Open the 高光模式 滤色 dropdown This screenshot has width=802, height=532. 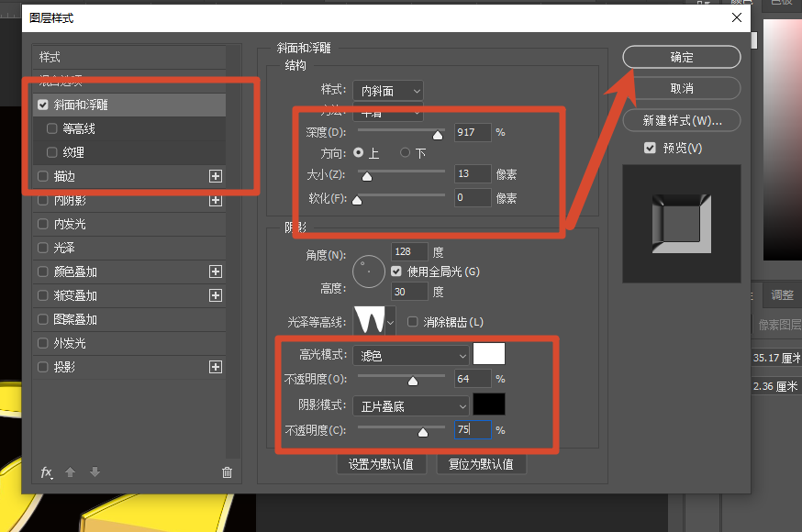point(411,355)
